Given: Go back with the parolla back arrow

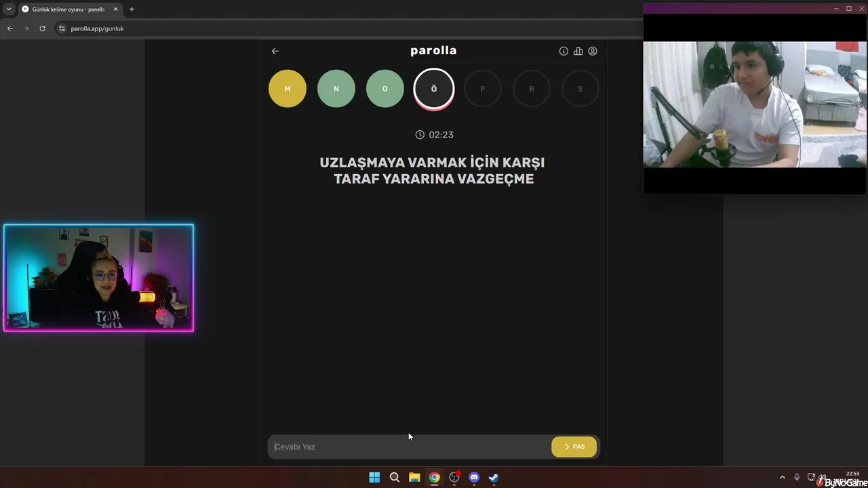Looking at the screenshot, I should 275,51.
